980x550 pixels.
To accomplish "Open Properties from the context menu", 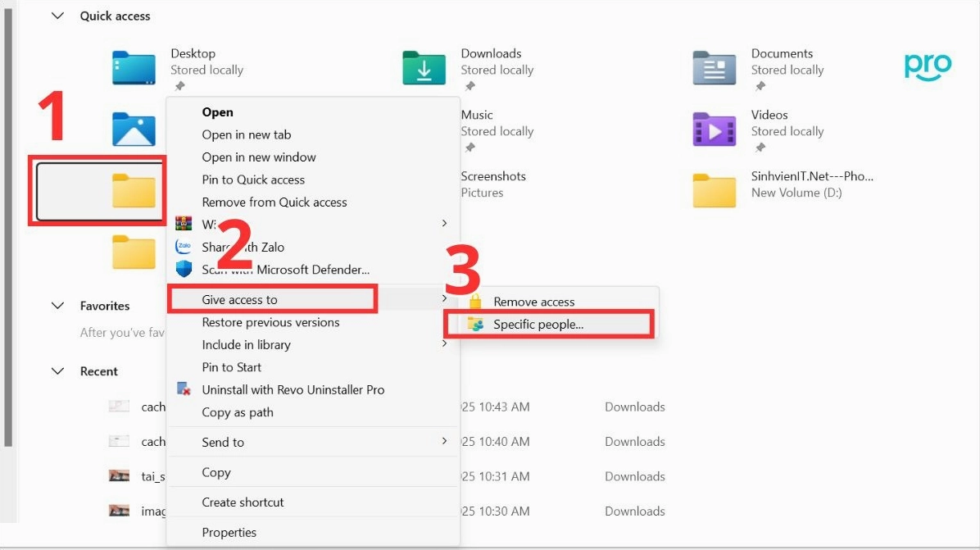I will coord(229,532).
